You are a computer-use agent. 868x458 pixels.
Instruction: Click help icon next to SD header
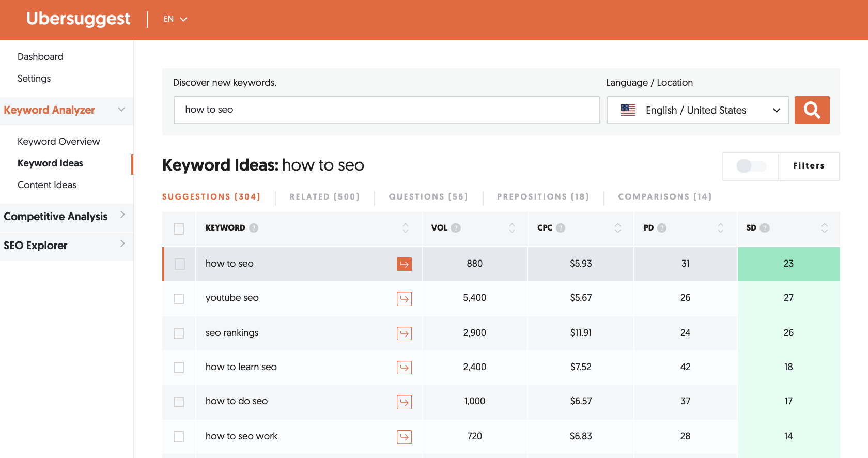pyautogui.click(x=765, y=228)
